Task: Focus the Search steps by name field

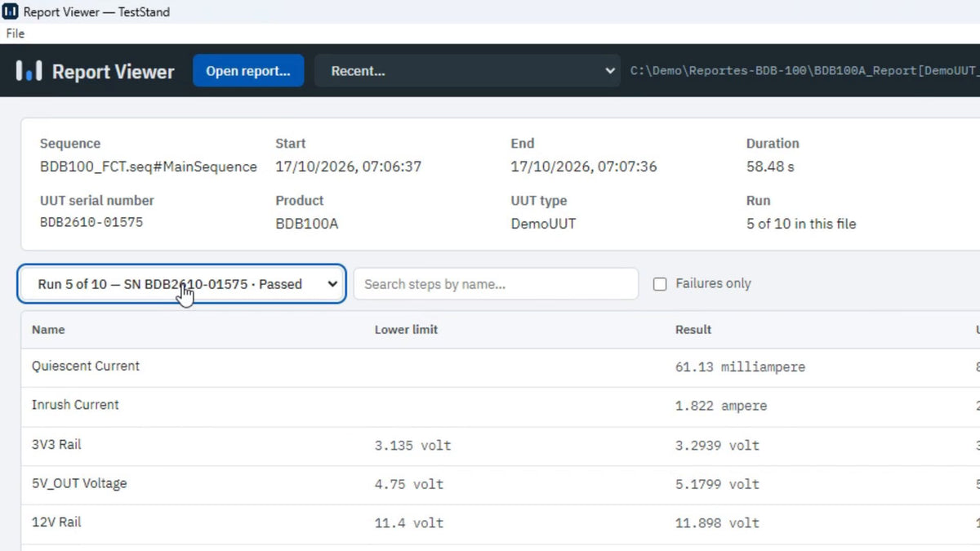Action: click(496, 284)
